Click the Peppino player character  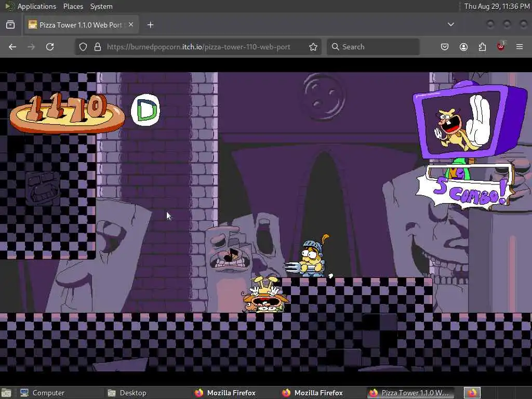tap(265, 295)
